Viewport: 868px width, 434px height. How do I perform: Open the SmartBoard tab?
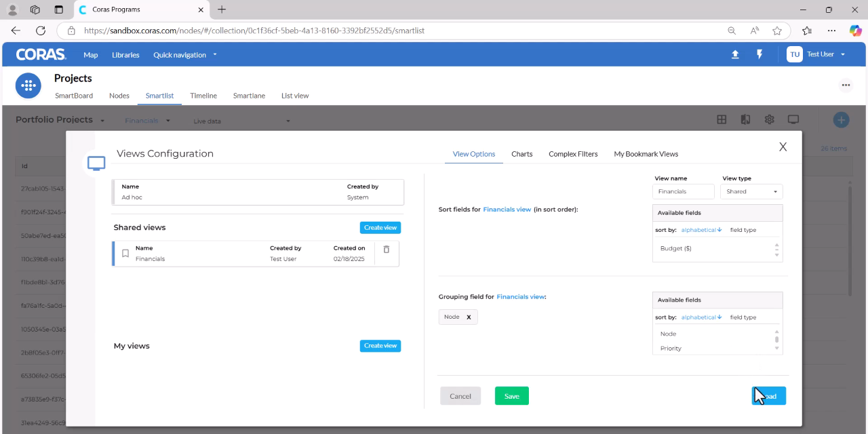click(x=74, y=96)
